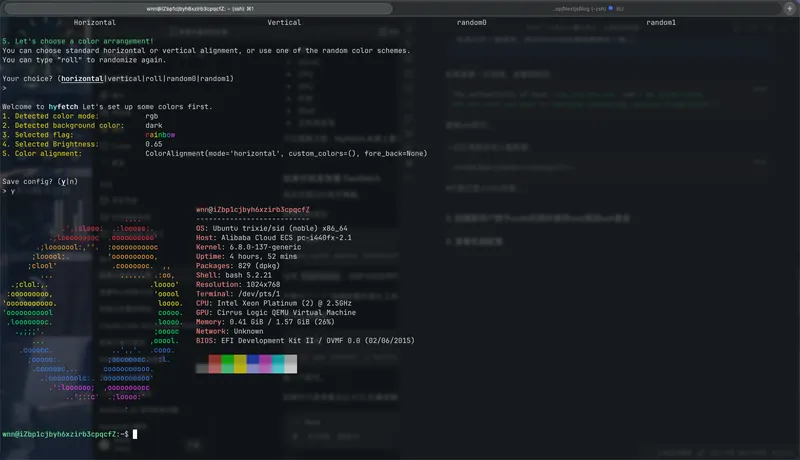This screenshot has height=460, width=800.
Task: Open a new terminal tab with plus button
Action: (789, 9)
